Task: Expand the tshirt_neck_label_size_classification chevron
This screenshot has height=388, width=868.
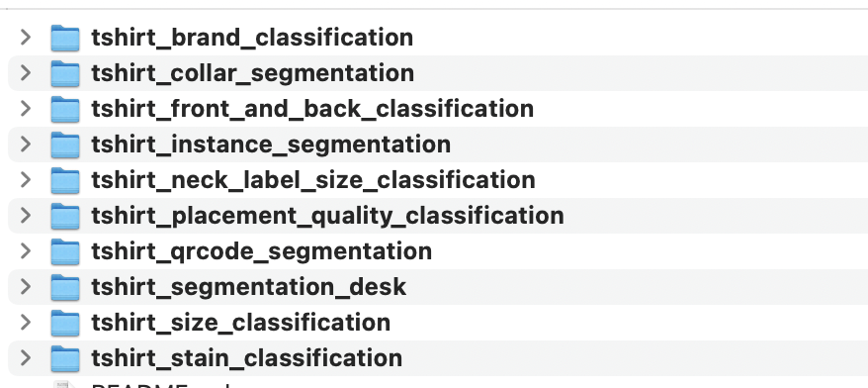Action: pos(26,179)
